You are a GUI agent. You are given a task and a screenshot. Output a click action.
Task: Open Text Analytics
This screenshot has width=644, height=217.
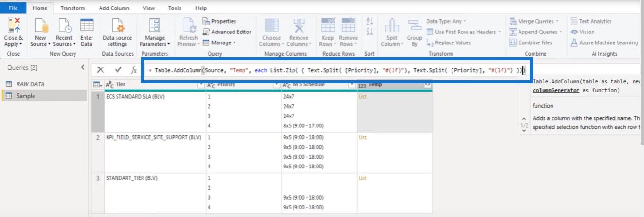click(591, 21)
